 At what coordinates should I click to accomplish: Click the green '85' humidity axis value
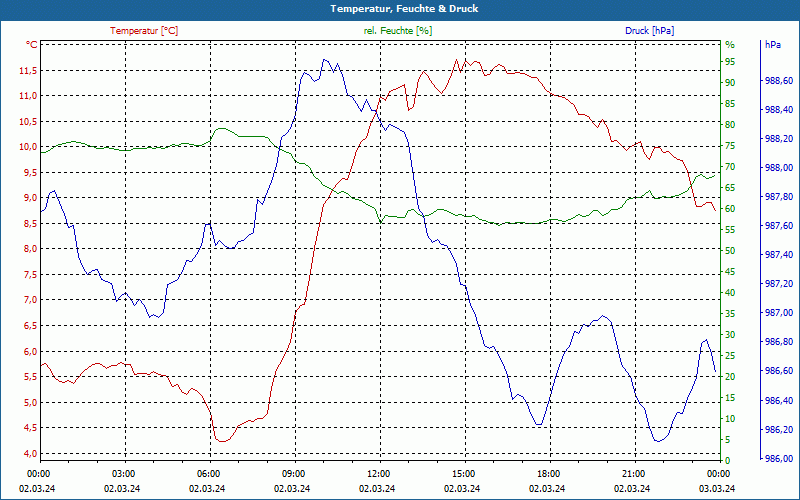coord(730,104)
